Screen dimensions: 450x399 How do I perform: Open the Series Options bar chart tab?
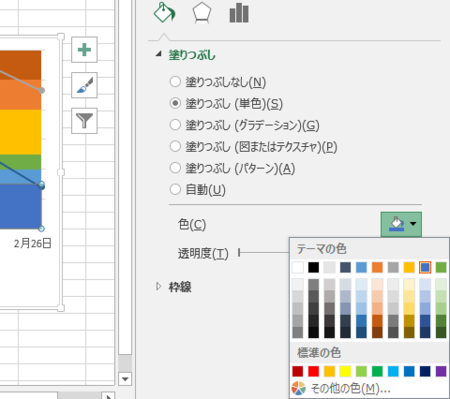(x=239, y=13)
